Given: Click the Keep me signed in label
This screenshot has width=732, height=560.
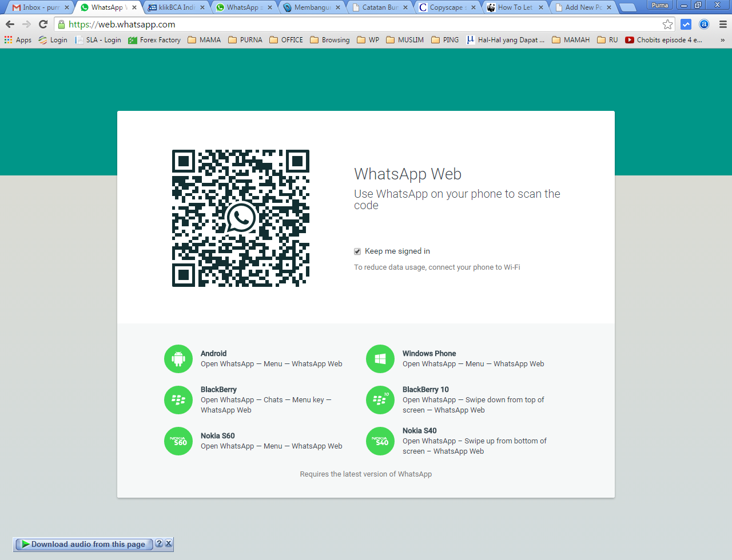Looking at the screenshot, I should pos(397,251).
